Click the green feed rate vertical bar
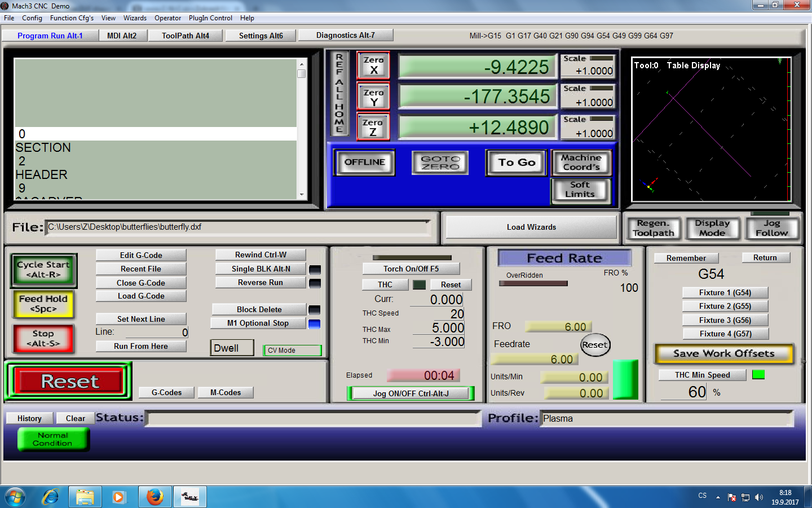This screenshot has width=812, height=508. coord(625,379)
